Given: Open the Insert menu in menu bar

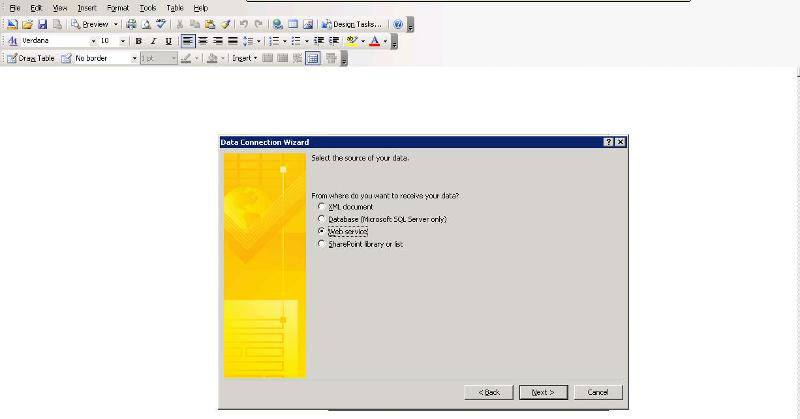Looking at the screenshot, I should point(87,8).
